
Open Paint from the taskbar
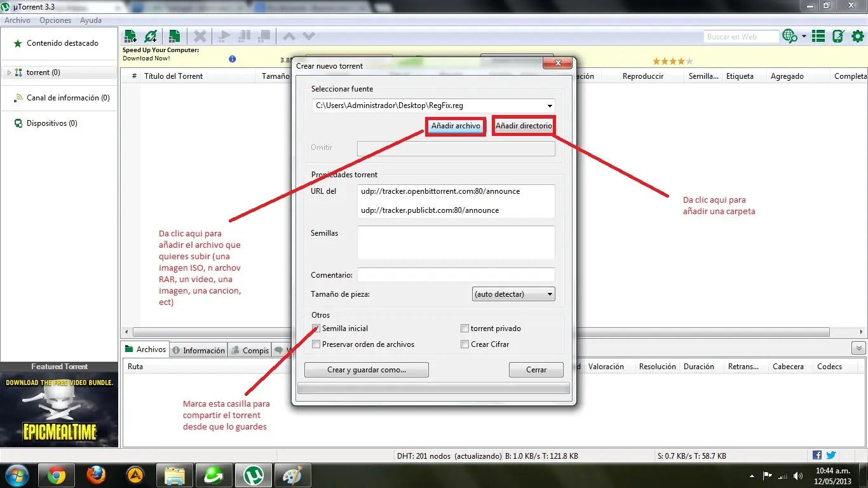[293, 475]
